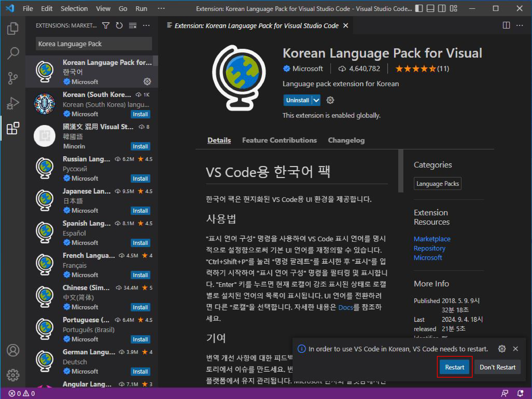Clear extensions search results icon
Viewport: 532px width, 399px height.
pos(133,26)
